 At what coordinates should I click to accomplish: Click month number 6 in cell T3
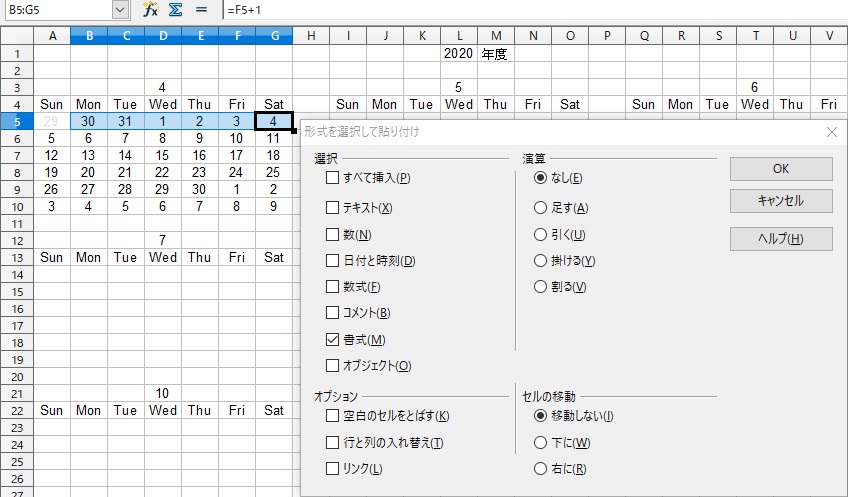[755, 87]
